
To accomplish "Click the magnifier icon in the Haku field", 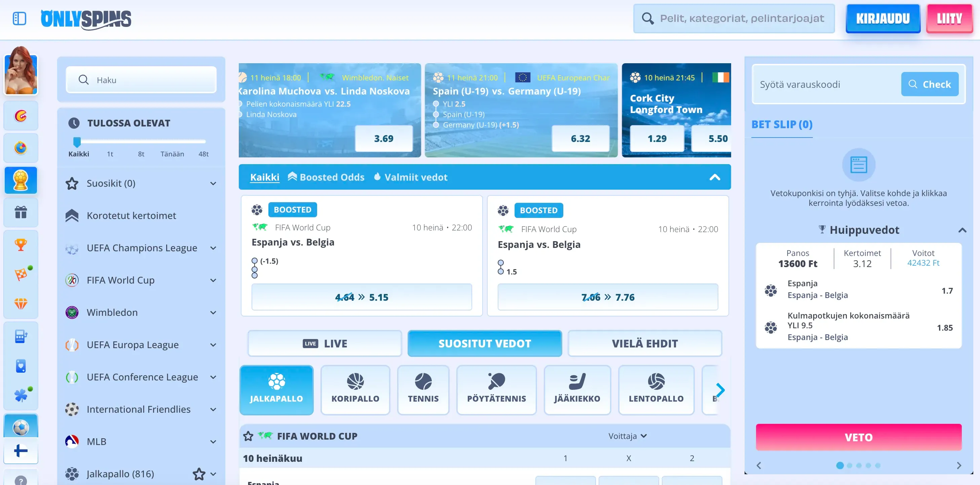I will [84, 79].
